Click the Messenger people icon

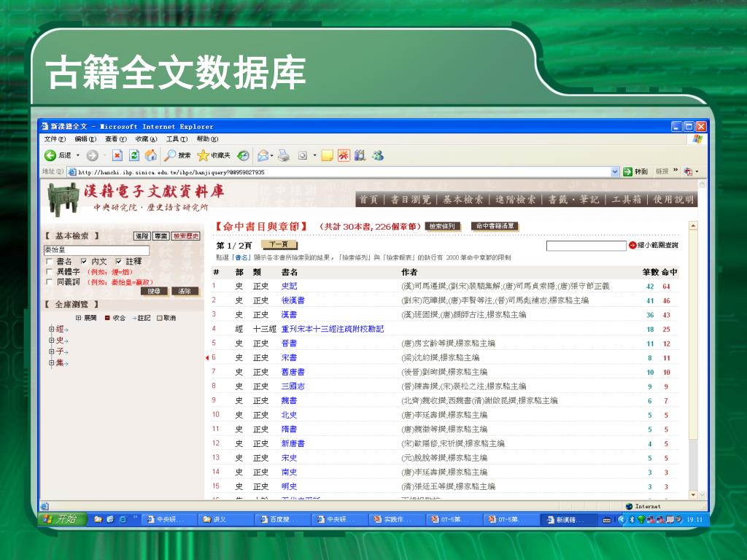[379, 155]
